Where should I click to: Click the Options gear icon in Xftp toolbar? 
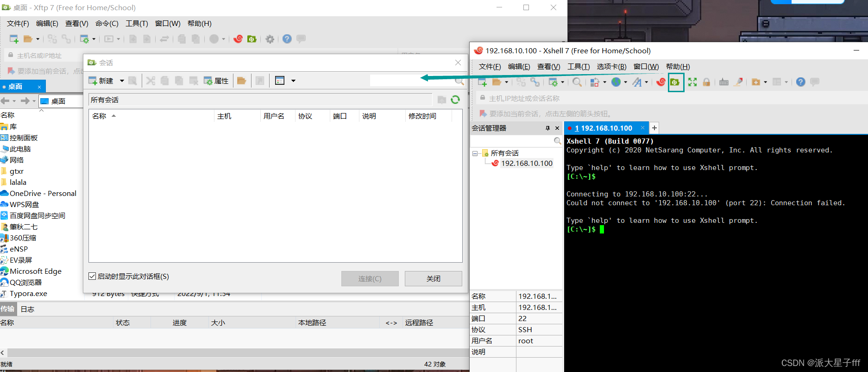tap(270, 39)
